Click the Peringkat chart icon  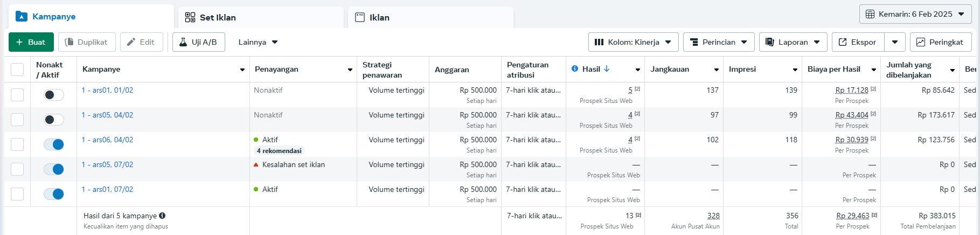pyautogui.click(x=921, y=42)
